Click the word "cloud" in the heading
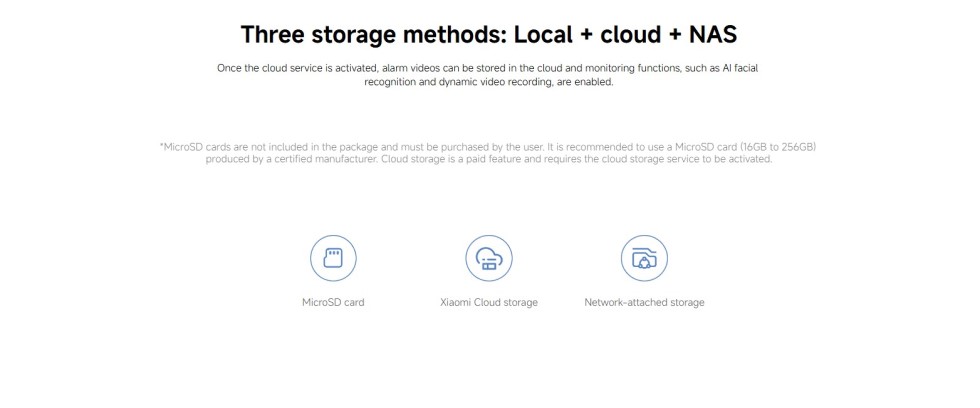Viewport: 980px width, 408px height. (627, 35)
